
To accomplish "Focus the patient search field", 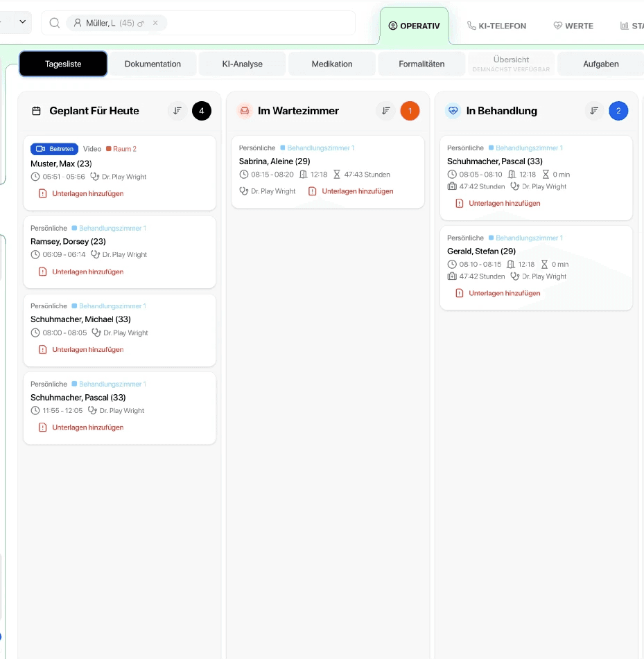I will (x=198, y=23).
